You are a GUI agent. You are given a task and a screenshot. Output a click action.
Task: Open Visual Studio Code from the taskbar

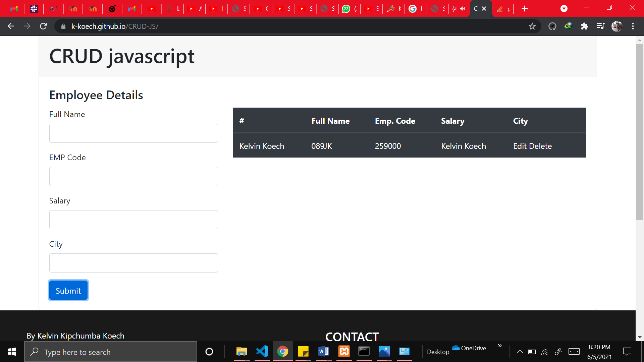[262, 351]
